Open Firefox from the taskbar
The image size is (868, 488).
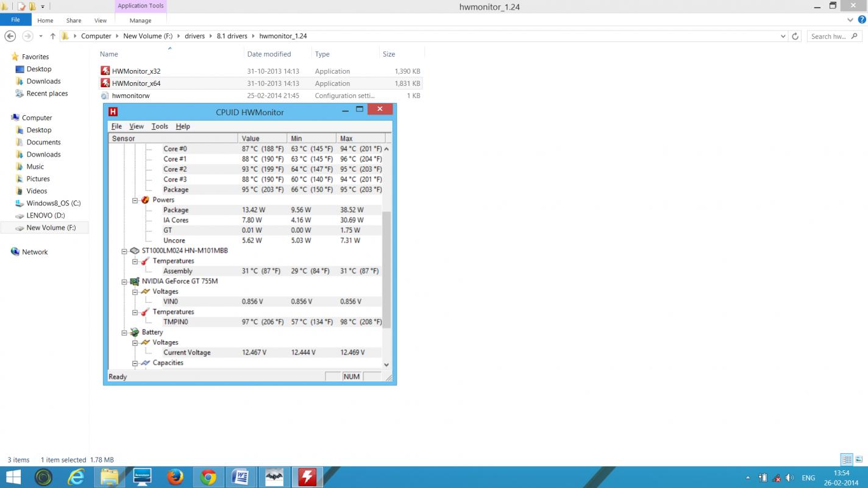pyautogui.click(x=175, y=477)
